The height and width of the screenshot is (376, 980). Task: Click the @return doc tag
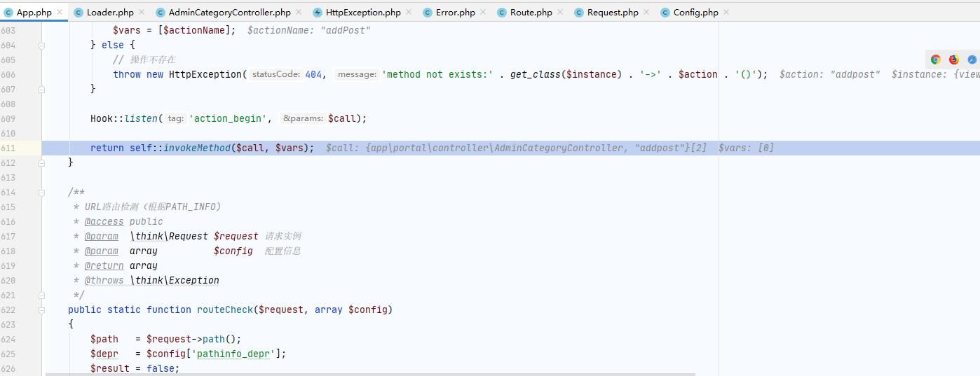[104, 265]
